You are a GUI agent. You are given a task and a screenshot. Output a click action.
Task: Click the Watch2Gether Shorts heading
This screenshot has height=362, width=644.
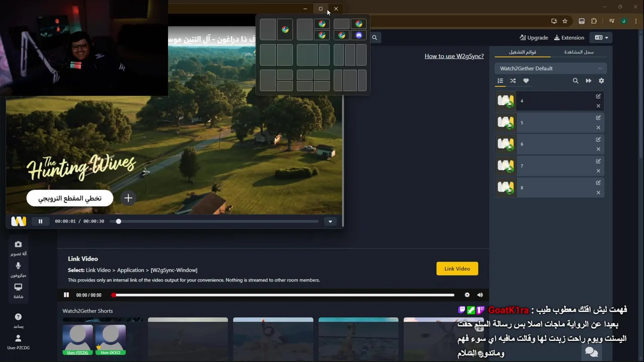[88, 311]
